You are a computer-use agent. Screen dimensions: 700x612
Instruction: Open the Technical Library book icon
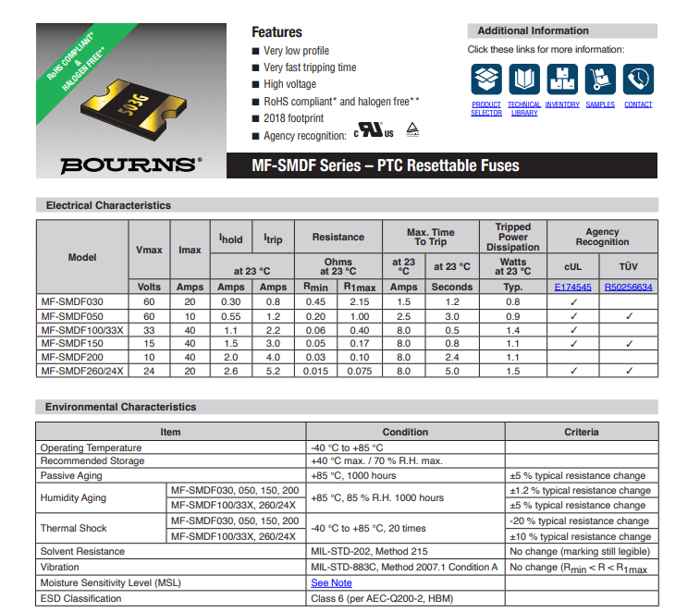click(524, 79)
